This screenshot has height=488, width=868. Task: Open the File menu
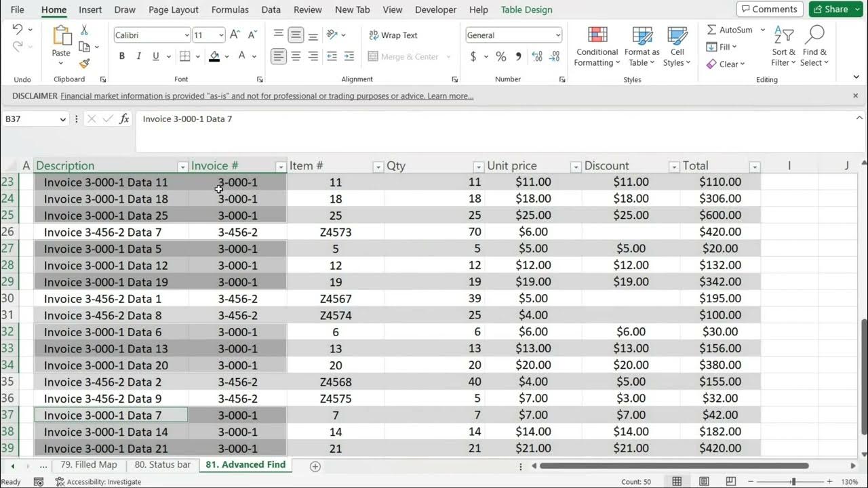(18, 9)
